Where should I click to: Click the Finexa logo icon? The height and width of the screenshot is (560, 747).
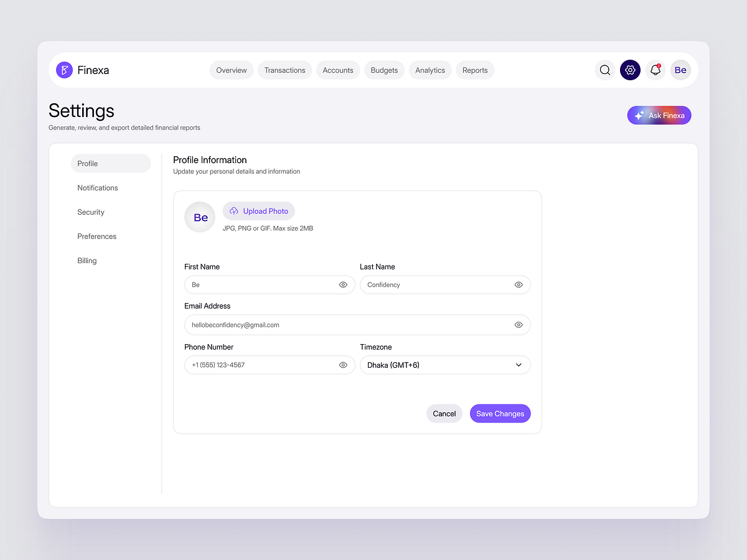[x=65, y=70]
